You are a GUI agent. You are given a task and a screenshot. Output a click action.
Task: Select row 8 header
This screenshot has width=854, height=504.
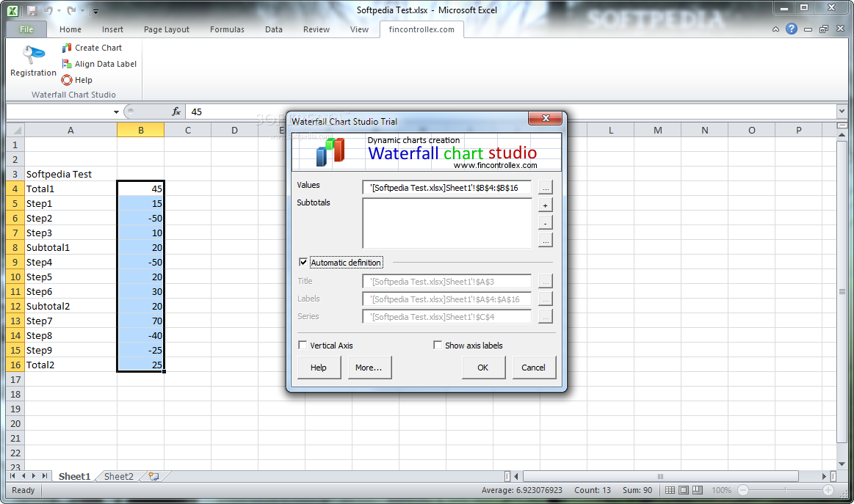[x=15, y=248]
